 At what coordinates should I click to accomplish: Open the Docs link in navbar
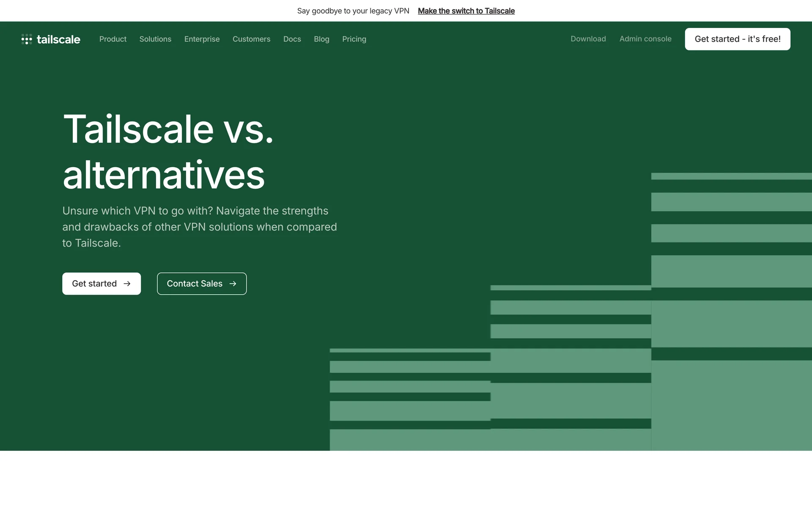(292, 39)
